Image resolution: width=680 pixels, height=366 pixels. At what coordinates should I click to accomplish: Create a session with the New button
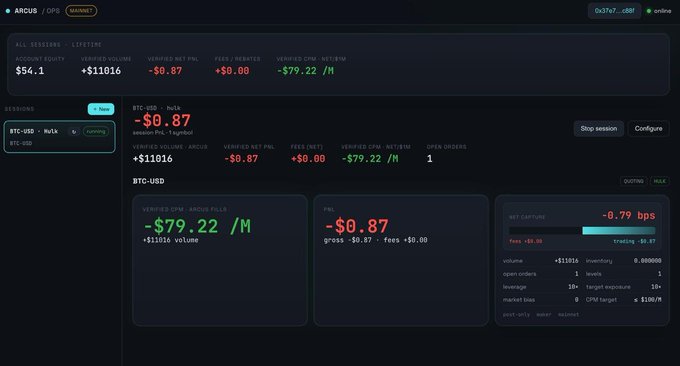(101, 109)
